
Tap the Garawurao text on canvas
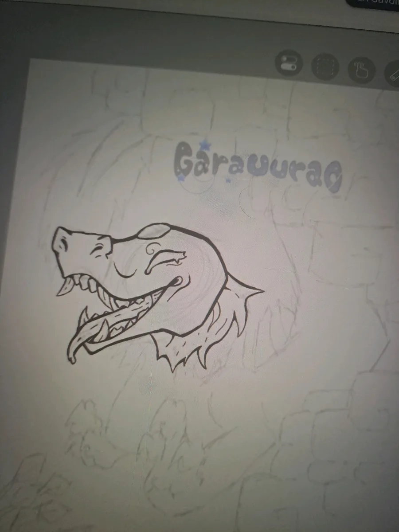point(258,167)
